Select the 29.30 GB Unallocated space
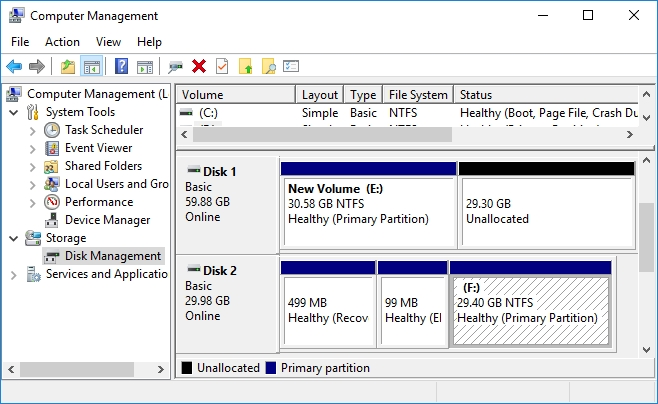This screenshot has height=404, width=658. pos(546,210)
